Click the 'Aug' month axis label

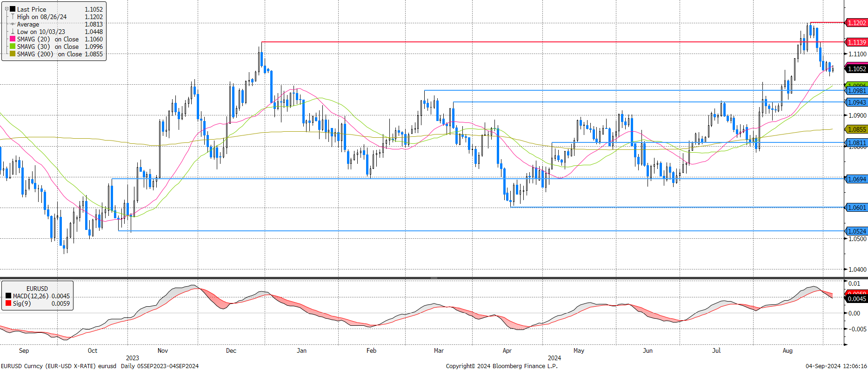(788, 350)
